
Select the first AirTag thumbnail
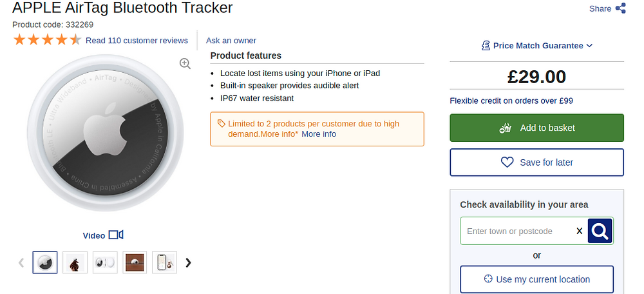[45, 262]
